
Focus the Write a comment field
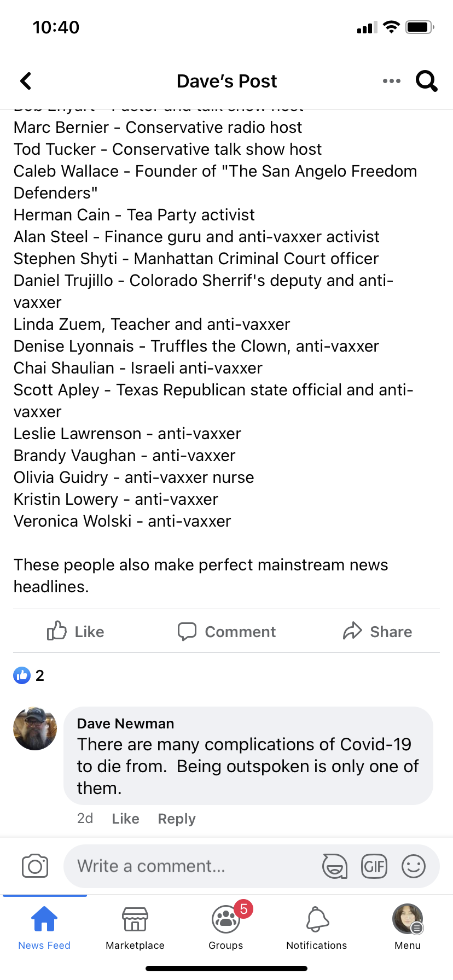(191, 866)
